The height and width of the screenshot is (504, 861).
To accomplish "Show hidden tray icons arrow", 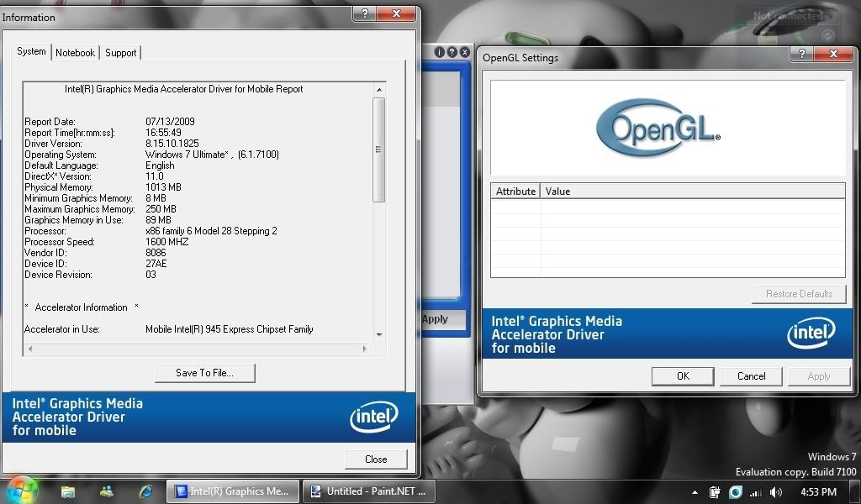I will coord(695,492).
